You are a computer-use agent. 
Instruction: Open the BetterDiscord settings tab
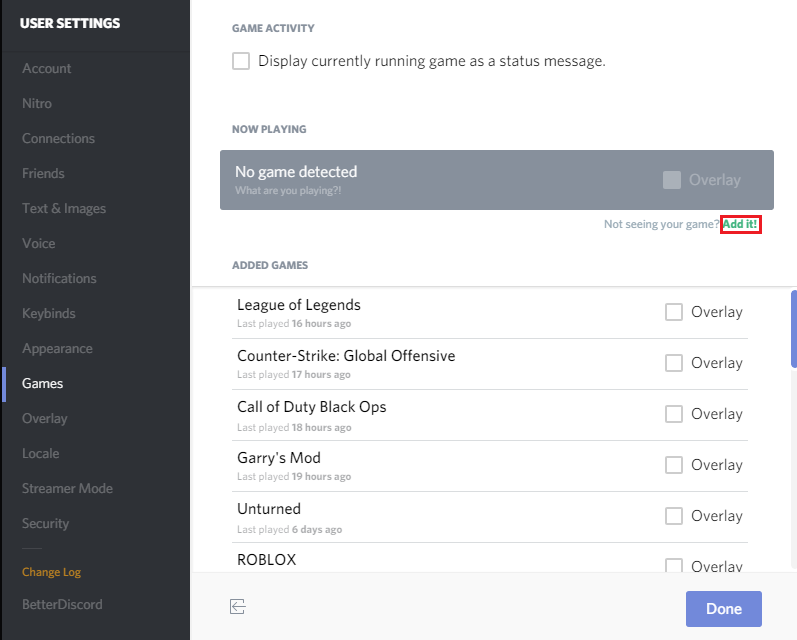(62, 604)
